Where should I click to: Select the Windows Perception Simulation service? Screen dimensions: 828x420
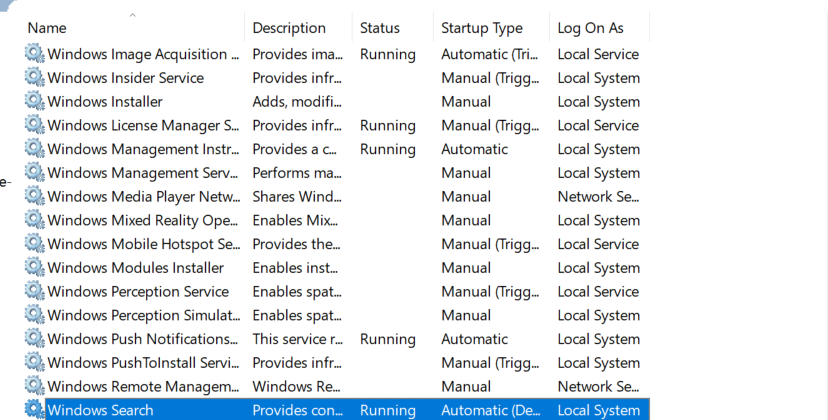(x=143, y=315)
